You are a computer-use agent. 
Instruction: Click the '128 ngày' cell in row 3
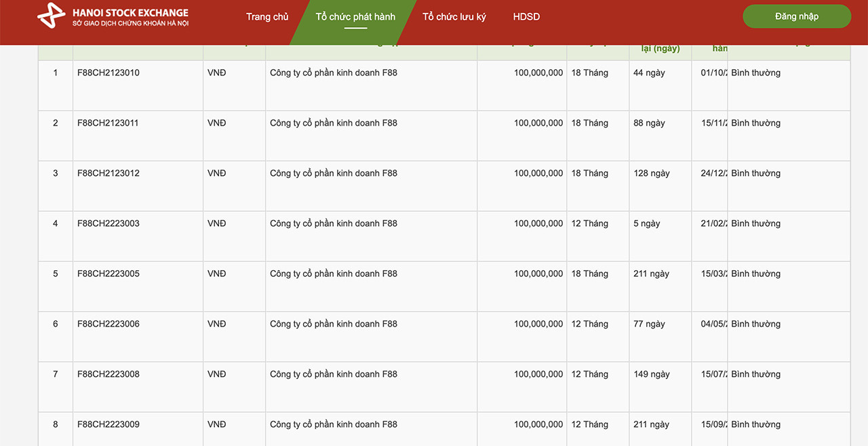point(651,174)
